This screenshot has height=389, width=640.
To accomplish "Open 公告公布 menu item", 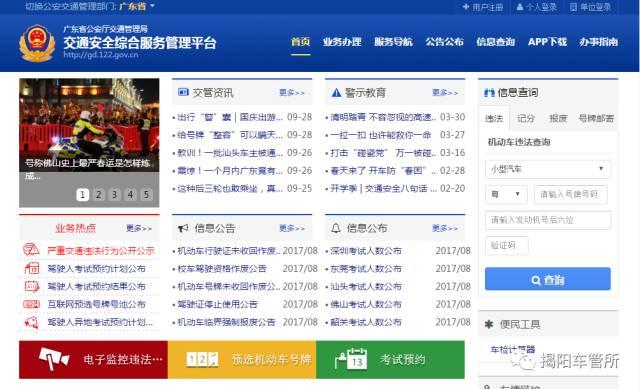I will tap(444, 42).
